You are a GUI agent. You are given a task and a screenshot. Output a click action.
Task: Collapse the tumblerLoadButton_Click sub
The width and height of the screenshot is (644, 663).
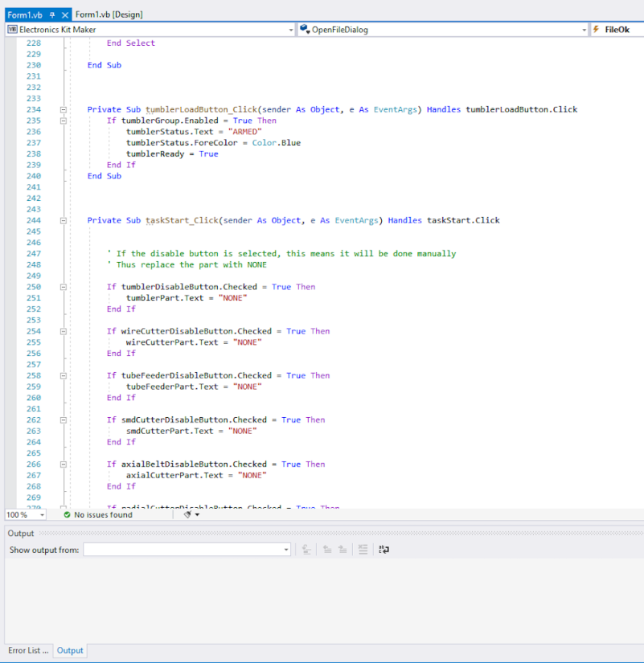pyautogui.click(x=63, y=109)
